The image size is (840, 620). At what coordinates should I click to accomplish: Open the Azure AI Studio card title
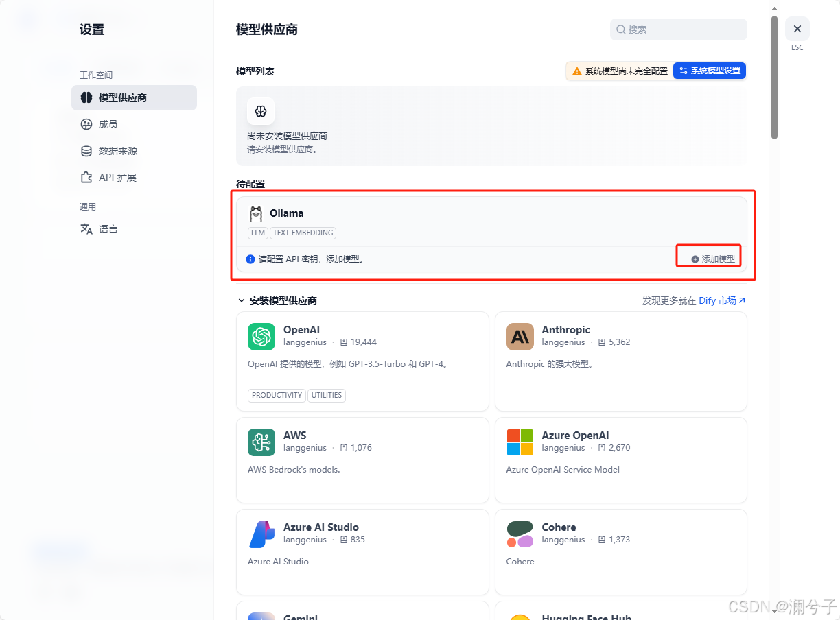click(321, 527)
